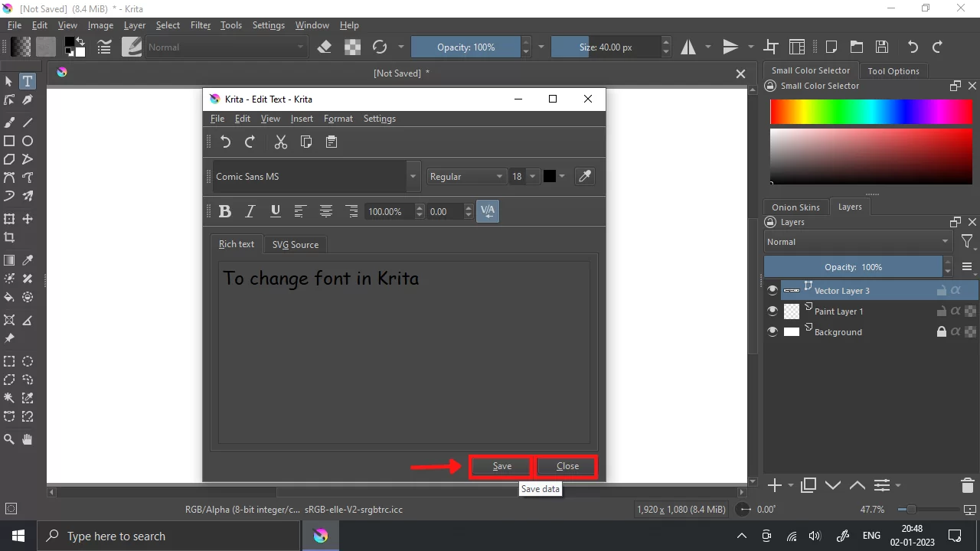Screen dimensions: 980x551
Task: Click the Paste icon in text editor
Action: point(332,142)
